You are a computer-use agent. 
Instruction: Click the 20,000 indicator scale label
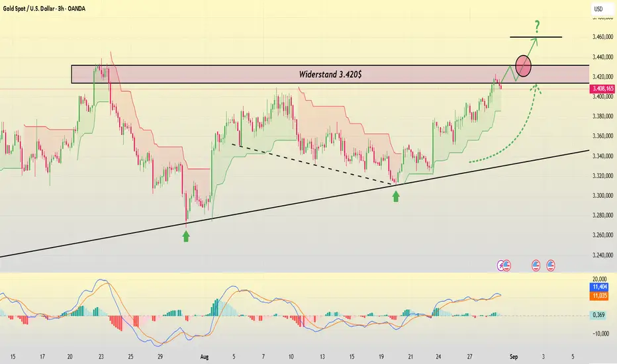600,279
